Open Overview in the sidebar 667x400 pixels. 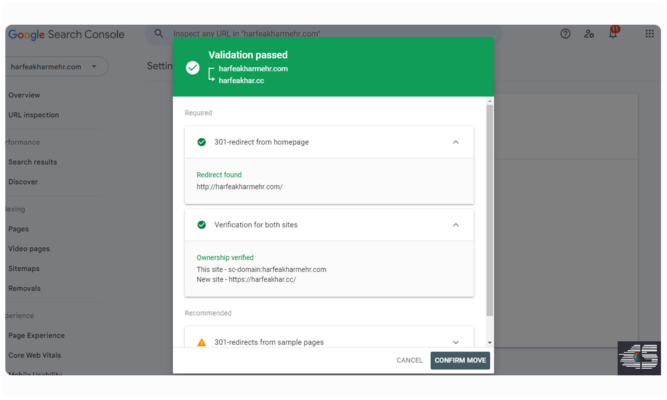point(24,95)
